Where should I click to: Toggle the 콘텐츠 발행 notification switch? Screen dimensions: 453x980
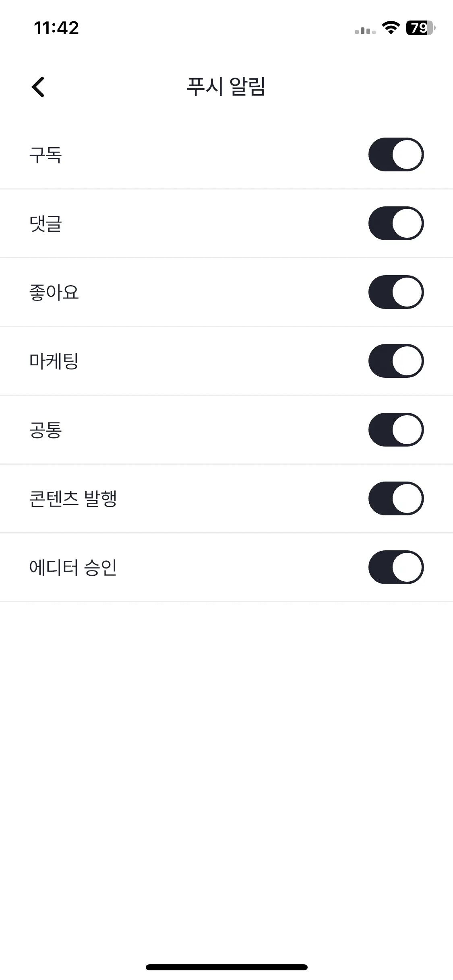coord(396,498)
